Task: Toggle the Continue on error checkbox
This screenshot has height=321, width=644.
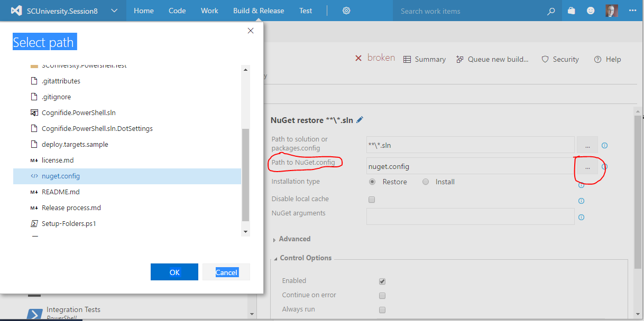Action: tap(382, 296)
